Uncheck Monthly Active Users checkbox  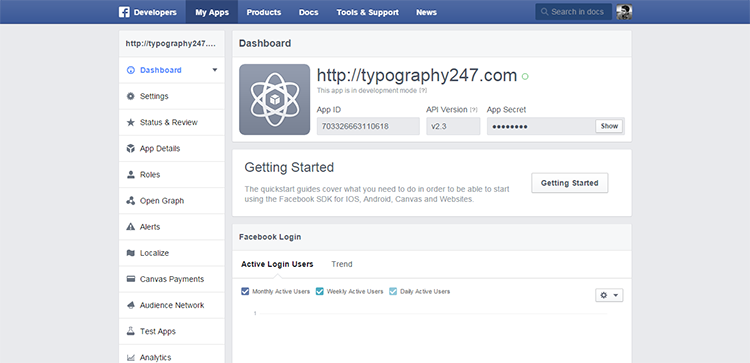(x=245, y=291)
